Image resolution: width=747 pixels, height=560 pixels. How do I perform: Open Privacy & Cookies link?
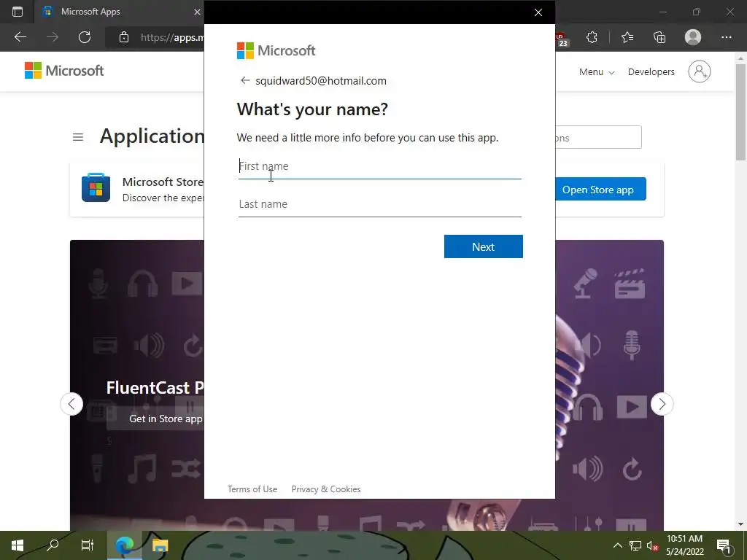[x=326, y=489]
